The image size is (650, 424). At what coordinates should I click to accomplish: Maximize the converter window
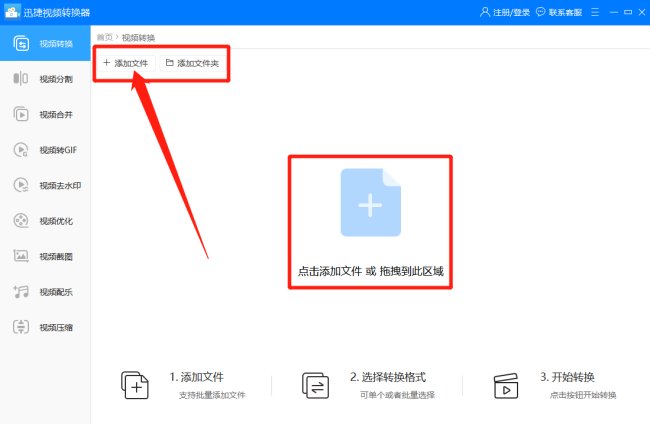628,12
